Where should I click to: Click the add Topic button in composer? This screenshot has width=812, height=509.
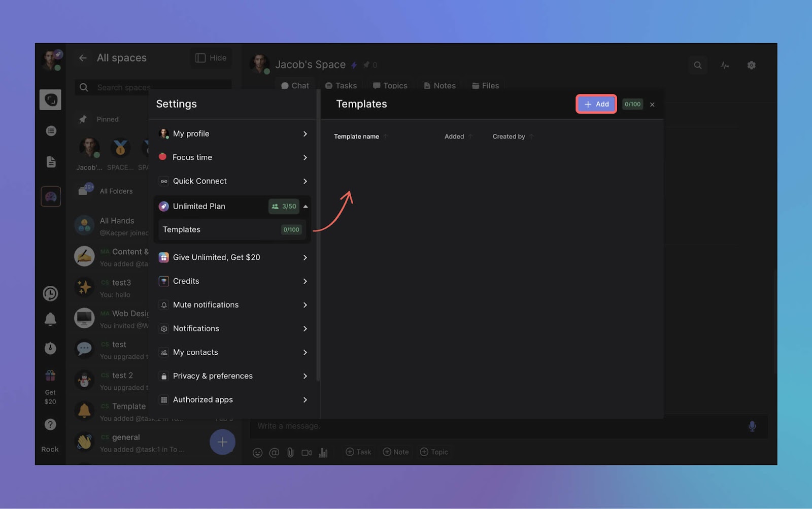(x=434, y=452)
